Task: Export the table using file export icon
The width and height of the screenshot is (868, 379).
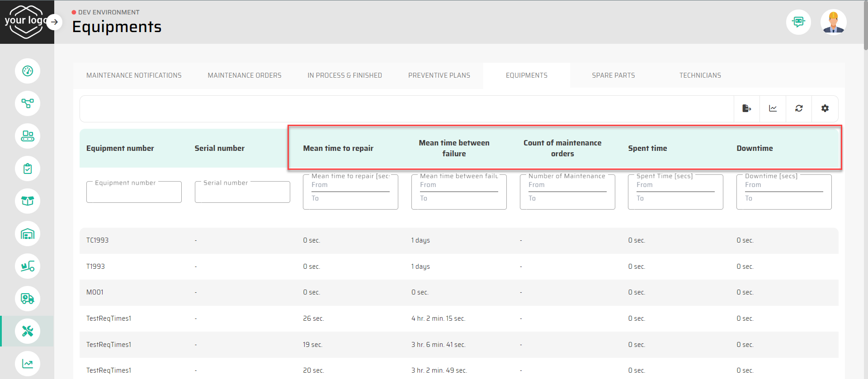Action: click(746, 108)
